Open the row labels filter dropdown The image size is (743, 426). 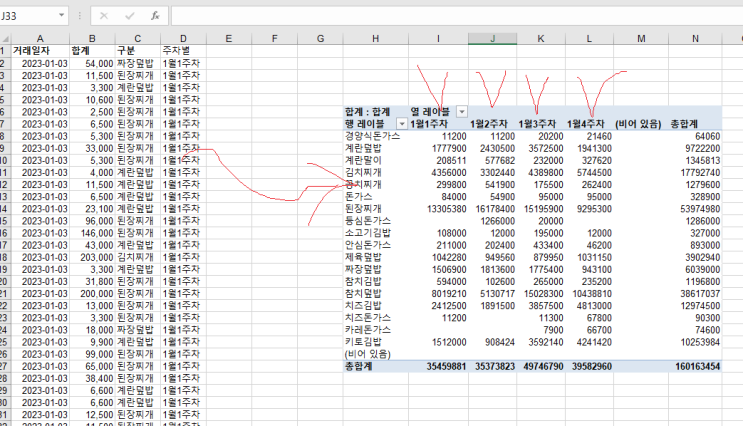click(402, 124)
